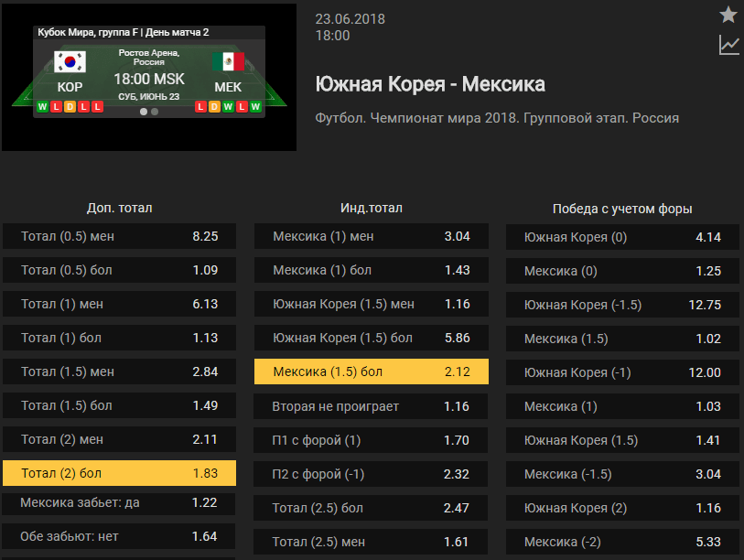Click Мексика (1.5) handicap odds 1.02
Image resolution: width=744 pixels, height=560 pixels.
tap(622, 339)
